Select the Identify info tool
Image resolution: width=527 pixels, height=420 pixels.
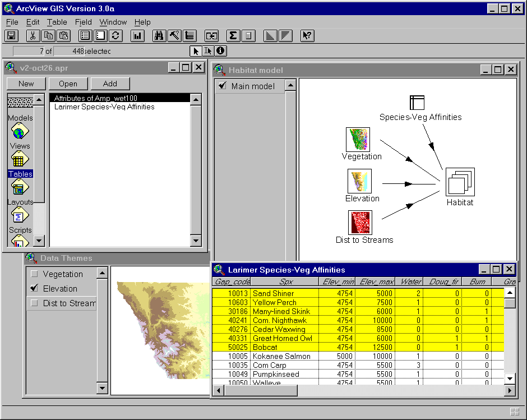220,51
